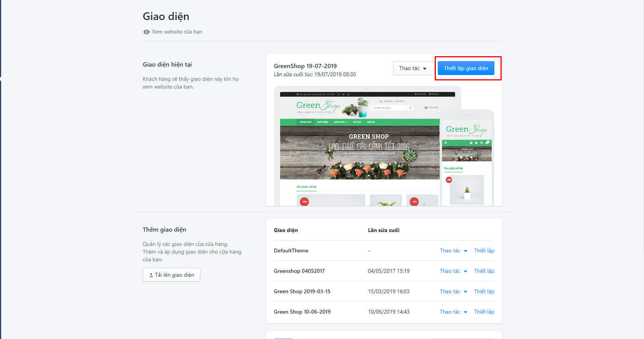Viewport: 644px width, 339px height.
Task: Click the eye icon beside Xem website
Action: click(x=146, y=32)
